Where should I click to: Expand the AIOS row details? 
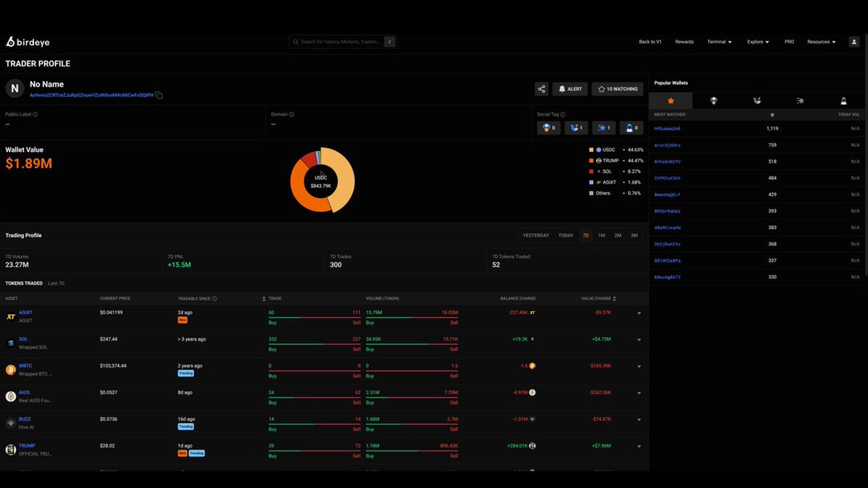pyautogui.click(x=639, y=393)
